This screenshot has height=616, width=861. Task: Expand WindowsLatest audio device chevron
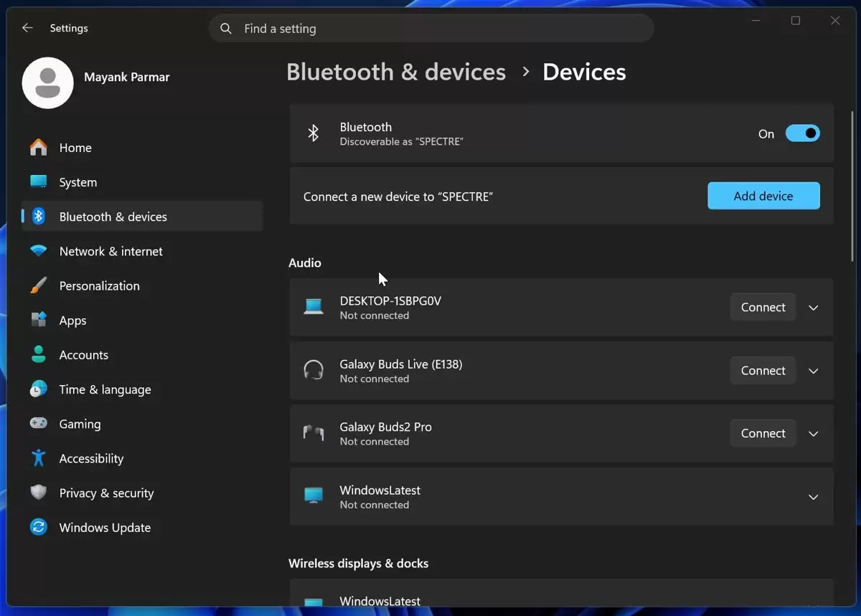tap(814, 497)
